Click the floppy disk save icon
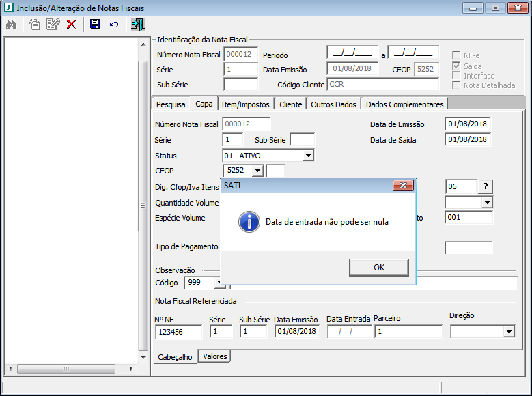 (95, 25)
